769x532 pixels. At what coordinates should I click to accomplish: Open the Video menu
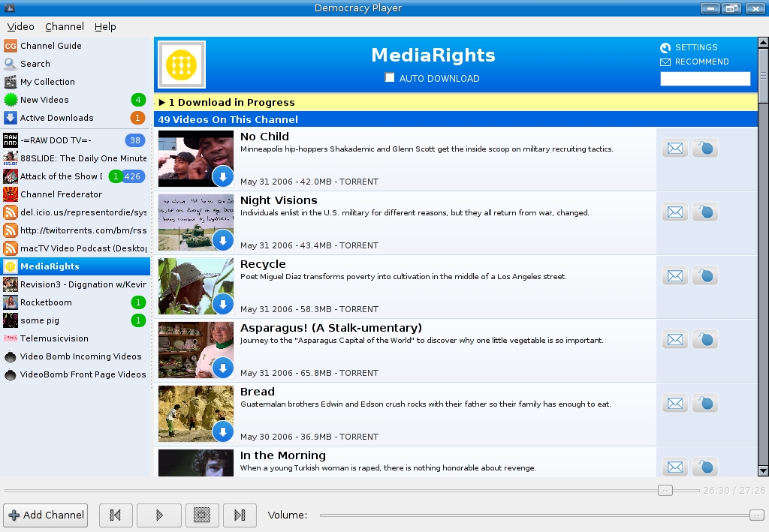[20, 26]
